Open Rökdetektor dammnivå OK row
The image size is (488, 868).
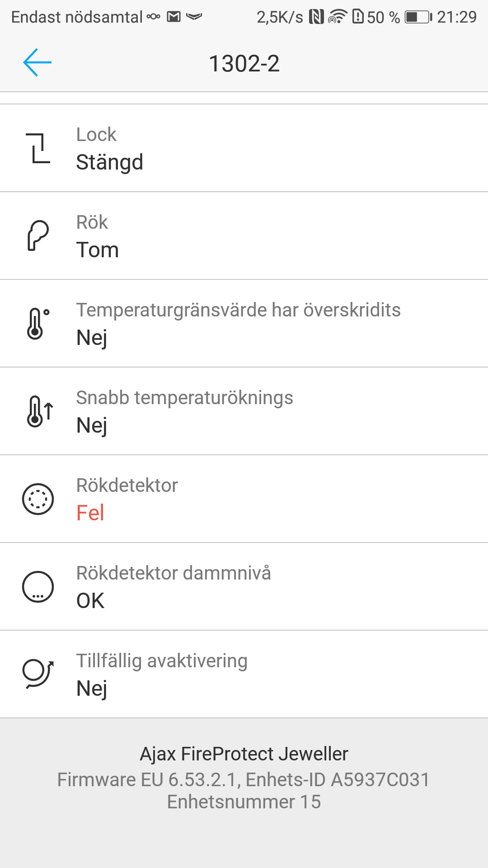(244, 587)
